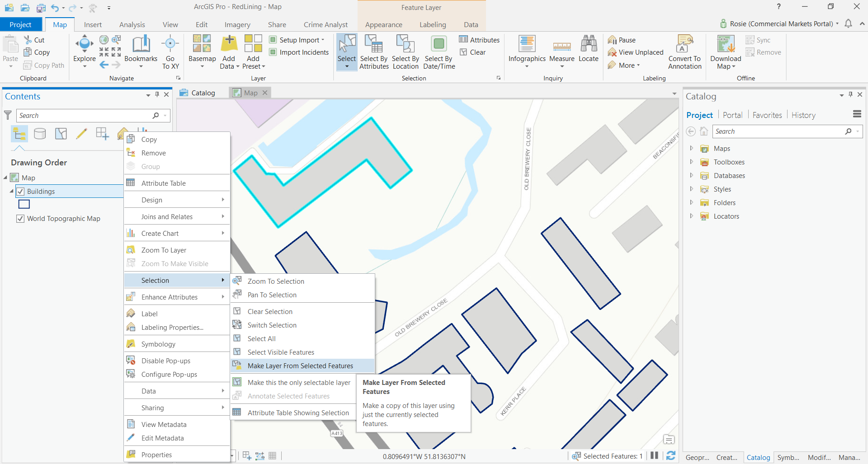Click the Pause labeling button

tap(622, 40)
